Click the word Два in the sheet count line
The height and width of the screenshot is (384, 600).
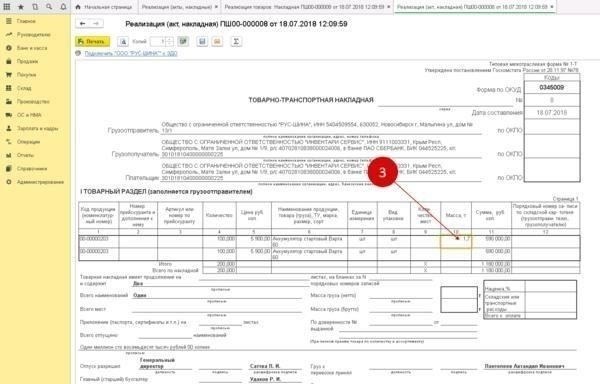tap(138, 284)
